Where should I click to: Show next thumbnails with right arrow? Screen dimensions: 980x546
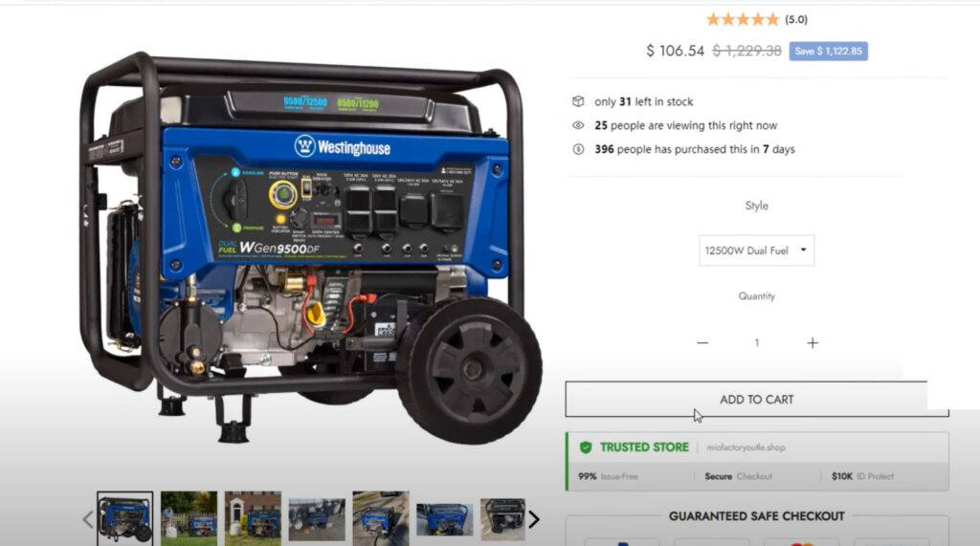pyautogui.click(x=534, y=519)
